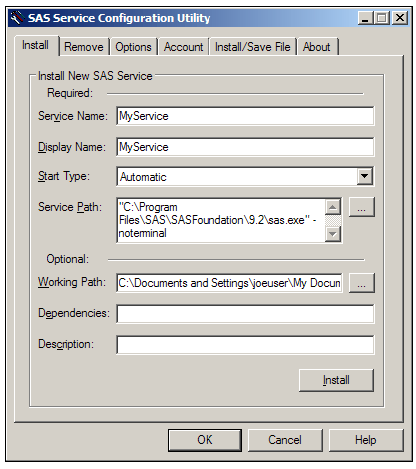Screen dimensions: 416x469
Task: Select the Account tab
Action: tap(183, 47)
